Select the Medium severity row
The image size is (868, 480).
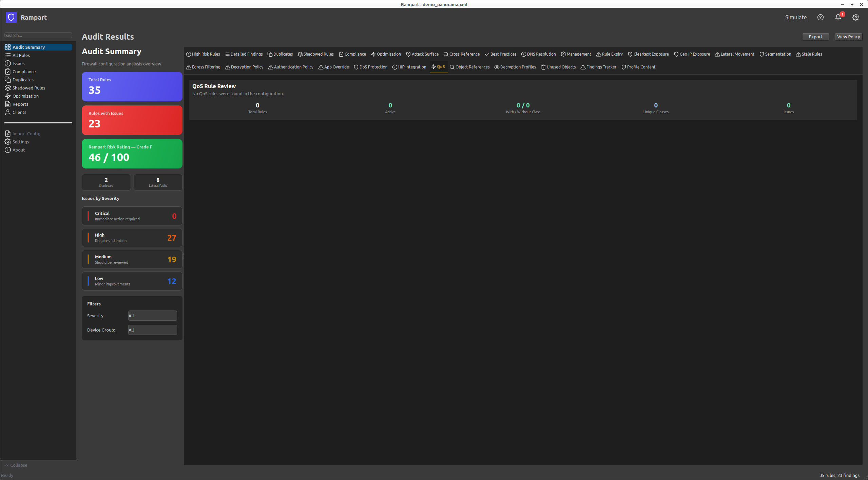(132, 259)
